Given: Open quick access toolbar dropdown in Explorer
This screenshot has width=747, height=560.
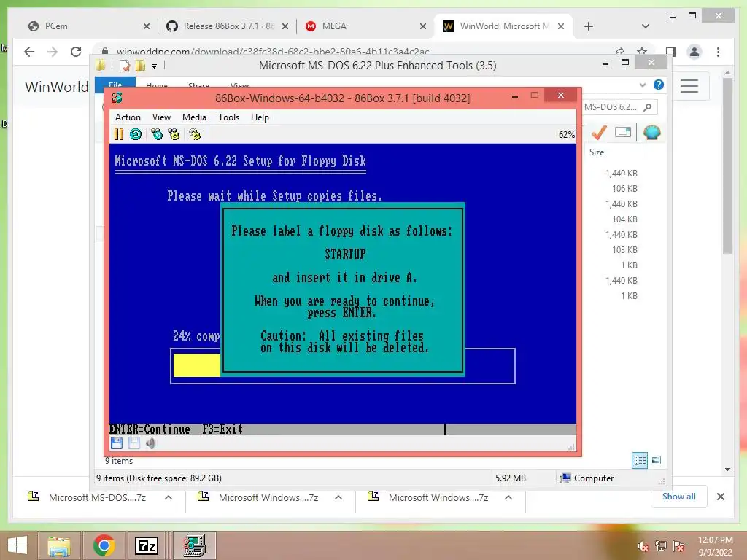Looking at the screenshot, I should click(x=155, y=66).
